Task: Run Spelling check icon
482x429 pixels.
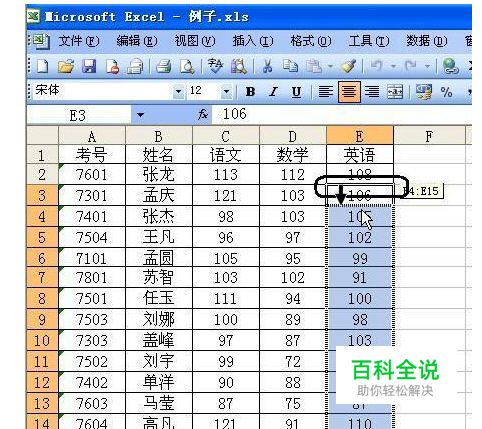Action: pos(215,66)
